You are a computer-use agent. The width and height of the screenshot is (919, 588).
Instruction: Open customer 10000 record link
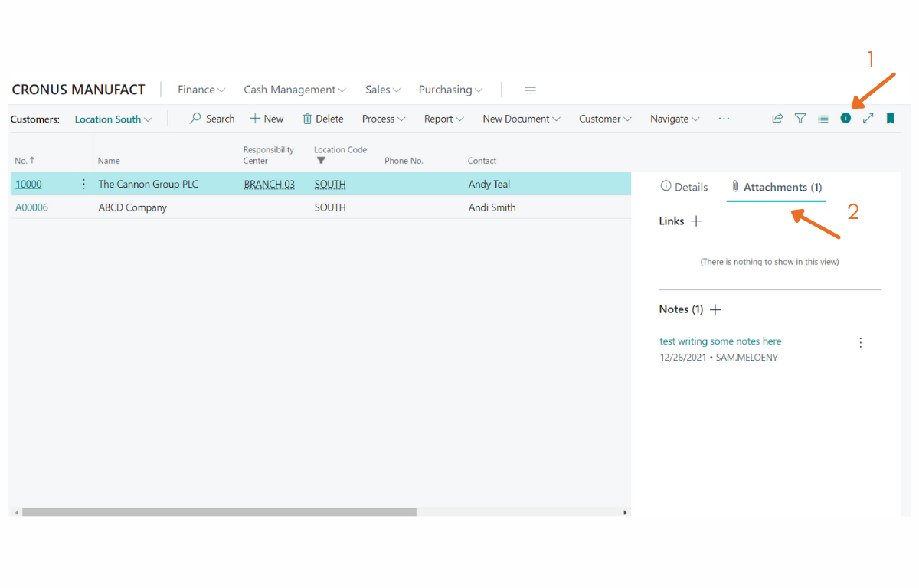point(28,184)
